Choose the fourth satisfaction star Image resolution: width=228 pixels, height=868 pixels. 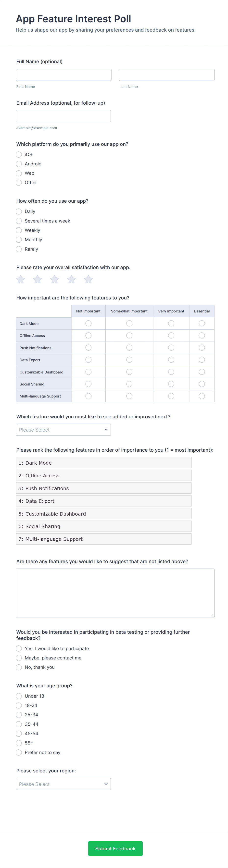pos(72,279)
